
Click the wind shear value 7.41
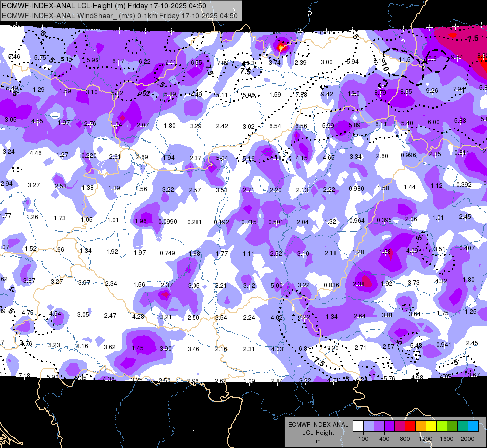(x=171, y=63)
